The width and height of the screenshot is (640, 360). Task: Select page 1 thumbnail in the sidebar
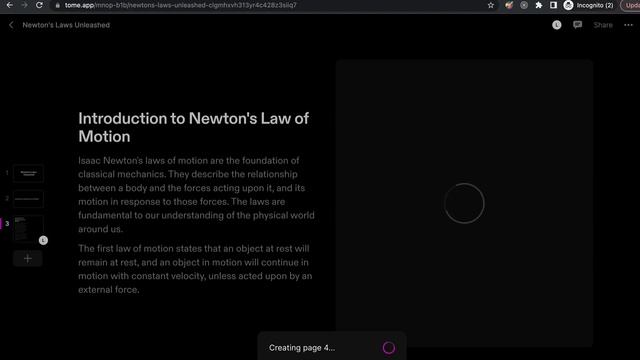[28, 173]
